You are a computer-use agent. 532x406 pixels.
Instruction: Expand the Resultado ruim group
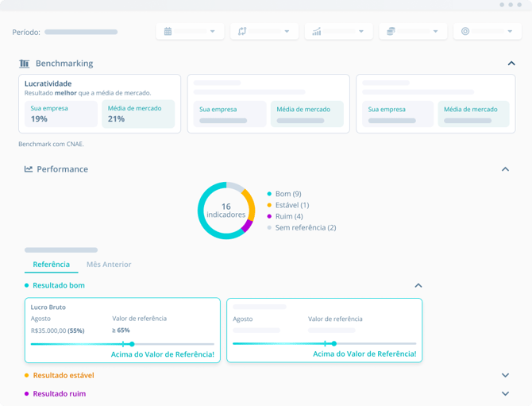click(x=505, y=393)
